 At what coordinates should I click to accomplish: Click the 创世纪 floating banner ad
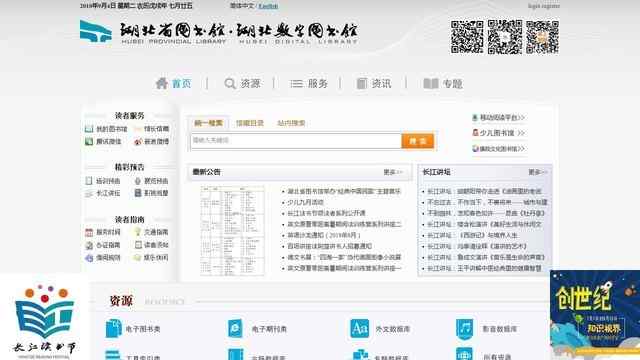click(x=595, y=315)
